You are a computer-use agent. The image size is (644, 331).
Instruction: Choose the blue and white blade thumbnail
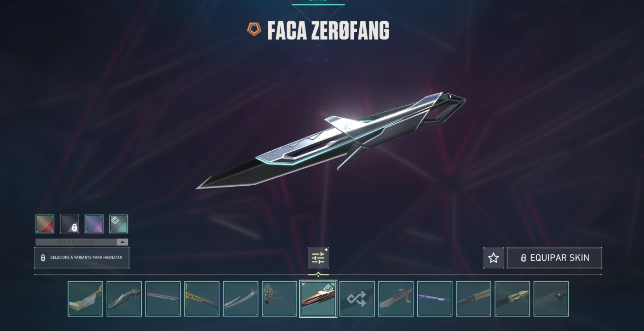coord(435,299)
